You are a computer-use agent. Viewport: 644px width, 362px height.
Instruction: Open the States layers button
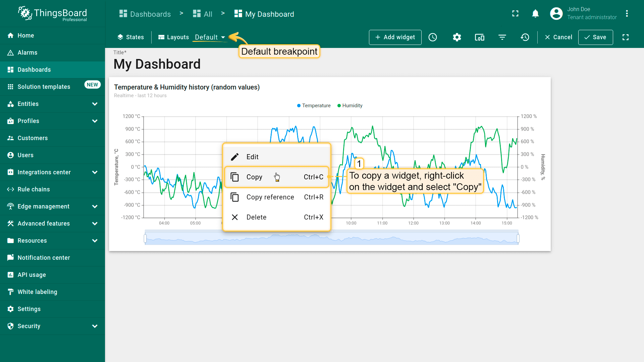[x=130, y=37]
